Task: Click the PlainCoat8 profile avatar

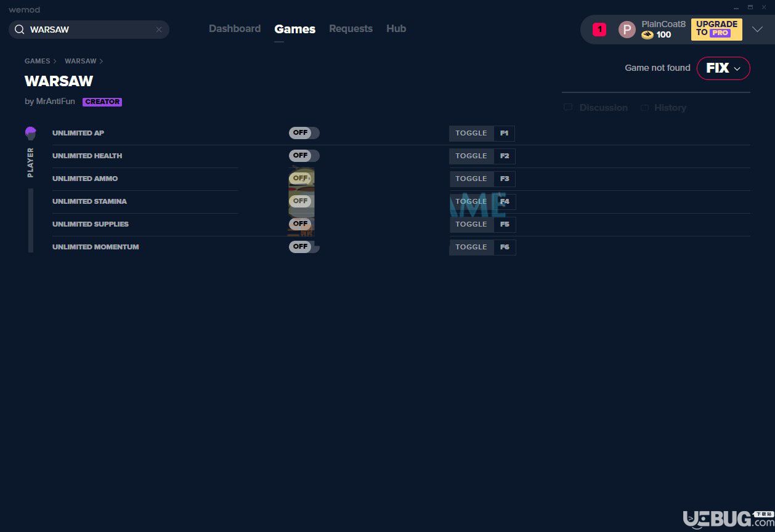Action: tap(627, 30)
